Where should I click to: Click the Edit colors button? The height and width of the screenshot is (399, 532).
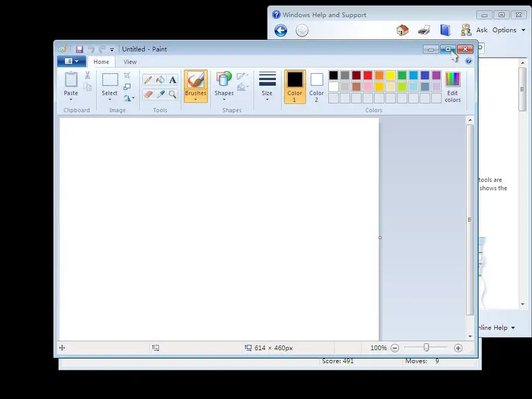click(453, 87)
